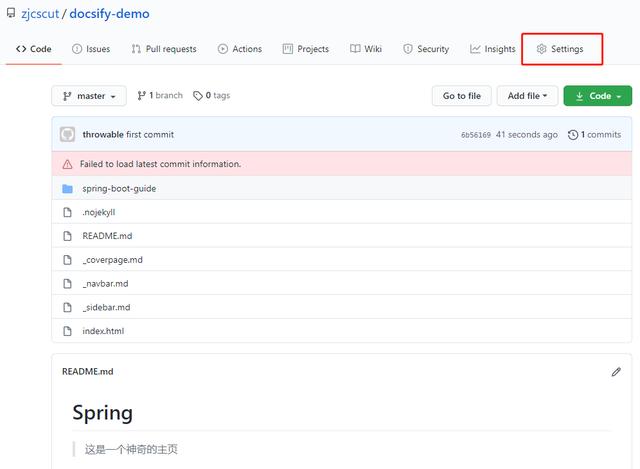
Task: View the 1 branch link
Action: coord(160,96)
